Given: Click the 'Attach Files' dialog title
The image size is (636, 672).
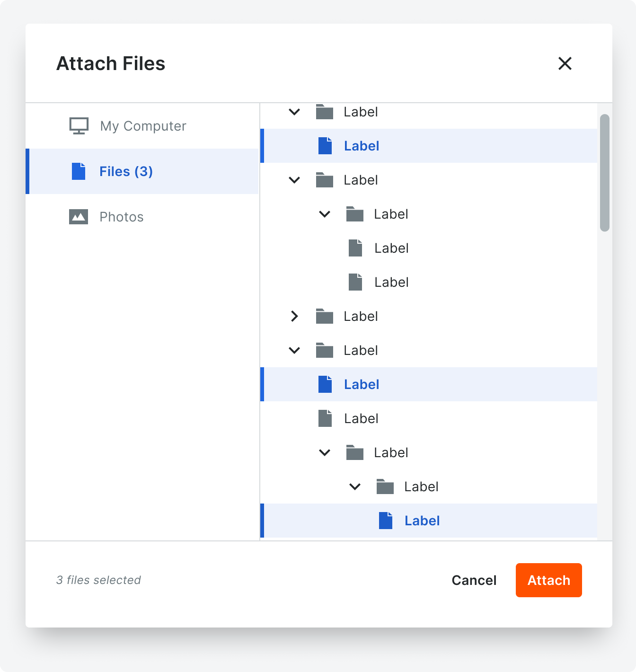Looking at the screenshot, I should (111, 63).
